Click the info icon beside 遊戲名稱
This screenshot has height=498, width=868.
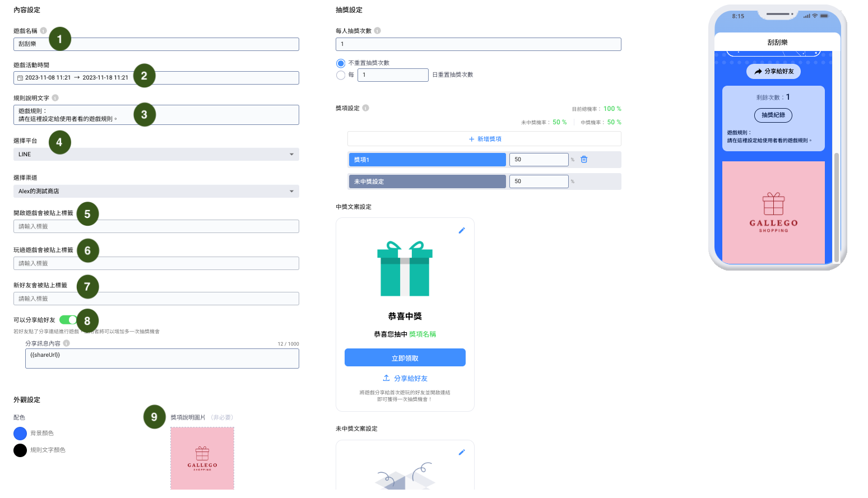coord(43,31)
